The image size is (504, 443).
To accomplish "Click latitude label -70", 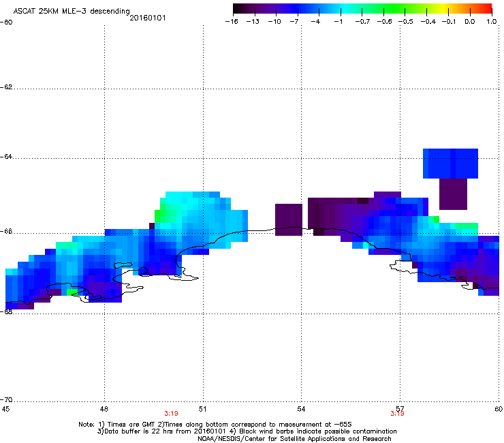I will click(6, 400).
